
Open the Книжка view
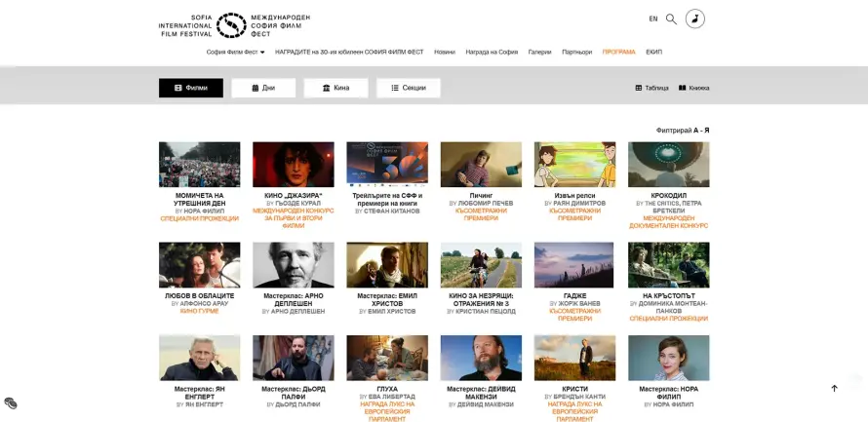coord(693,88)
